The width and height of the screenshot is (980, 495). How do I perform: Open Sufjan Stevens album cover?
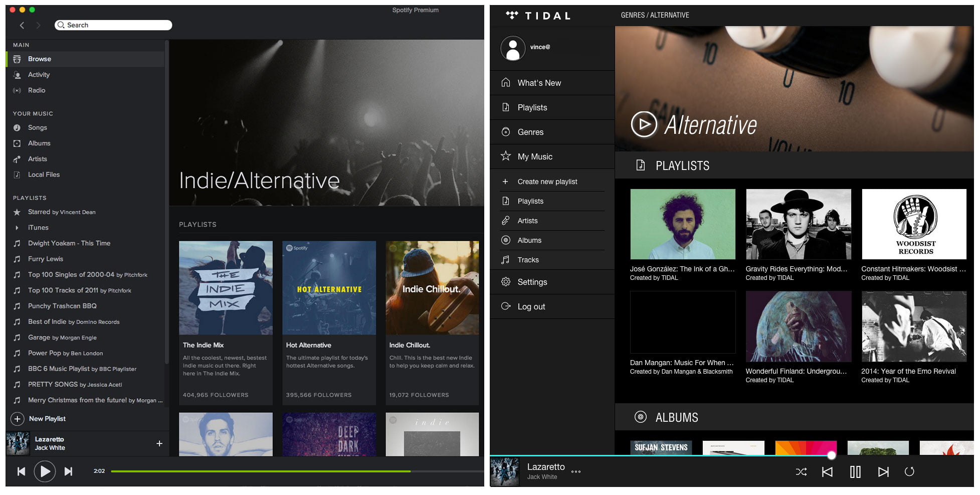pyautogui.click(x=661, y=448)
